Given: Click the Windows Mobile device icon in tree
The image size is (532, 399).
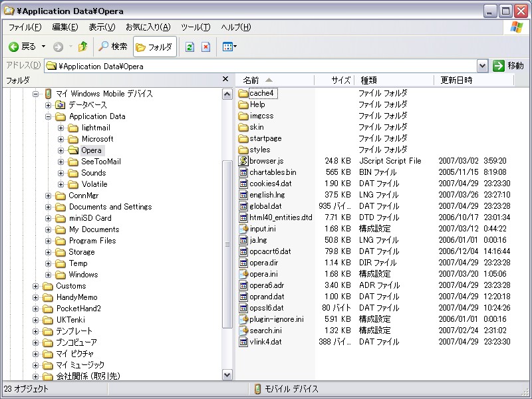Looking at the screenshot, I should coord(48,94).
